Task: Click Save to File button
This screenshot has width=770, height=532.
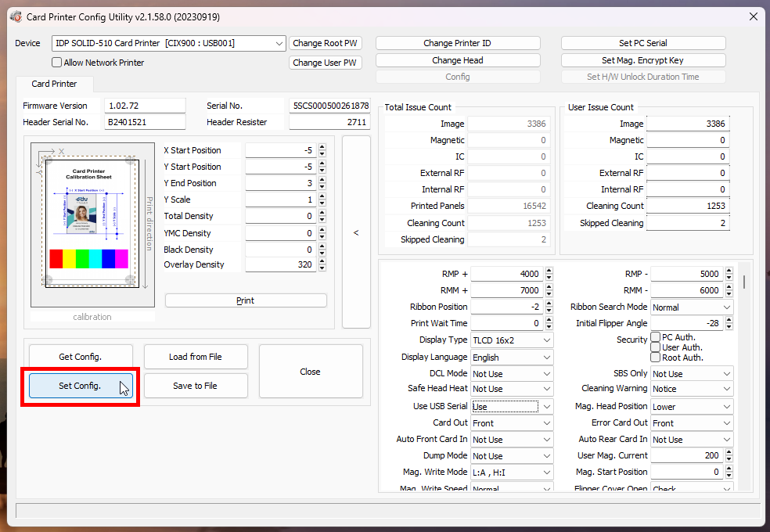Action: click(196, 386)
